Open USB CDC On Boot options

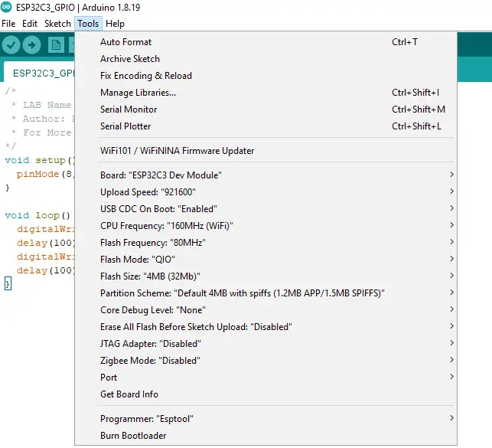pyautogui.click(x=158, y=209)
